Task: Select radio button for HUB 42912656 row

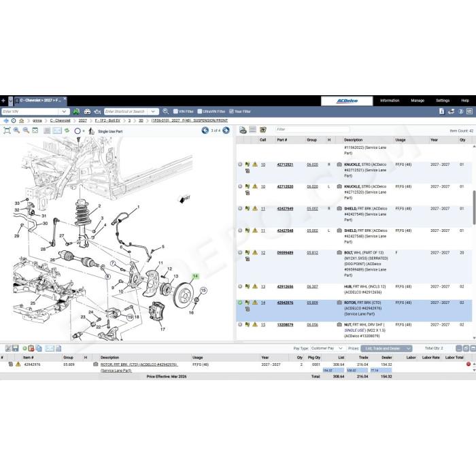Action: pos(240,286)
